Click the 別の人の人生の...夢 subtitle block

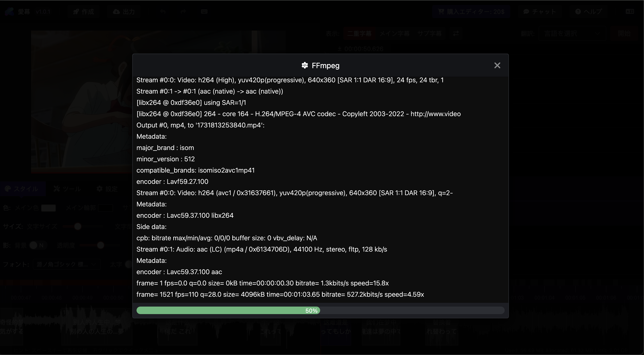coord(97,327)
